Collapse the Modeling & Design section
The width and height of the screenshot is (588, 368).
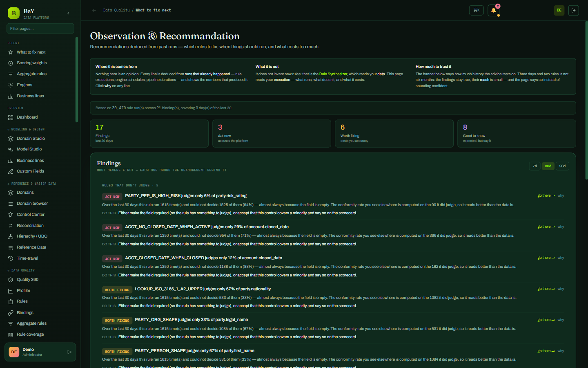[x=26, y=129]
